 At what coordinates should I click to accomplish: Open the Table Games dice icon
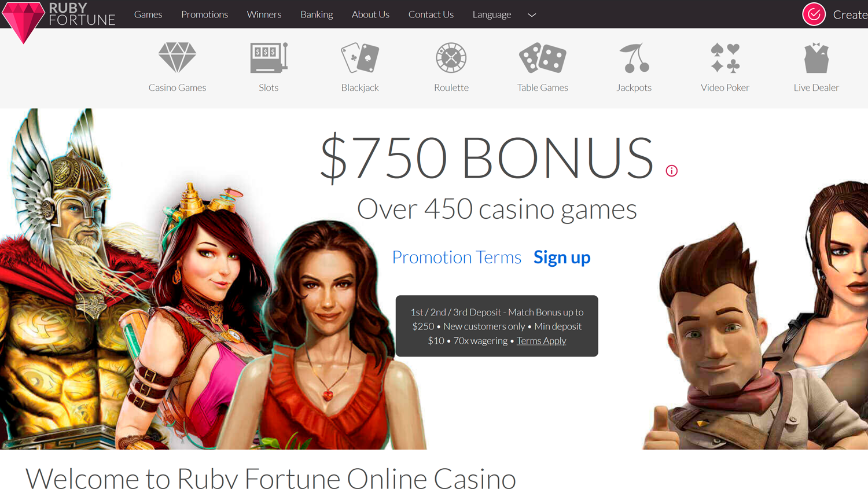tap(542, 57)
